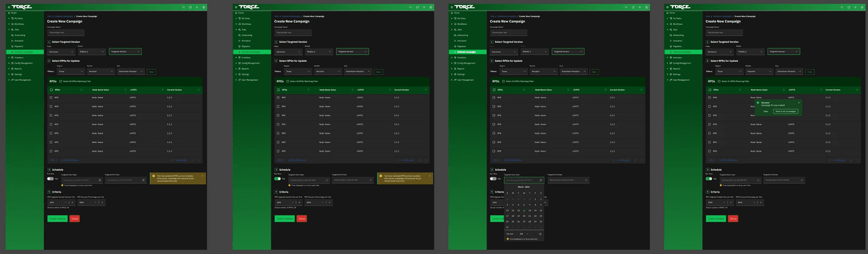Toggle the Run Now switch in the calendar screen
Image resolution: width=868 pixels, height=254 pixels.
pos(493,179)
